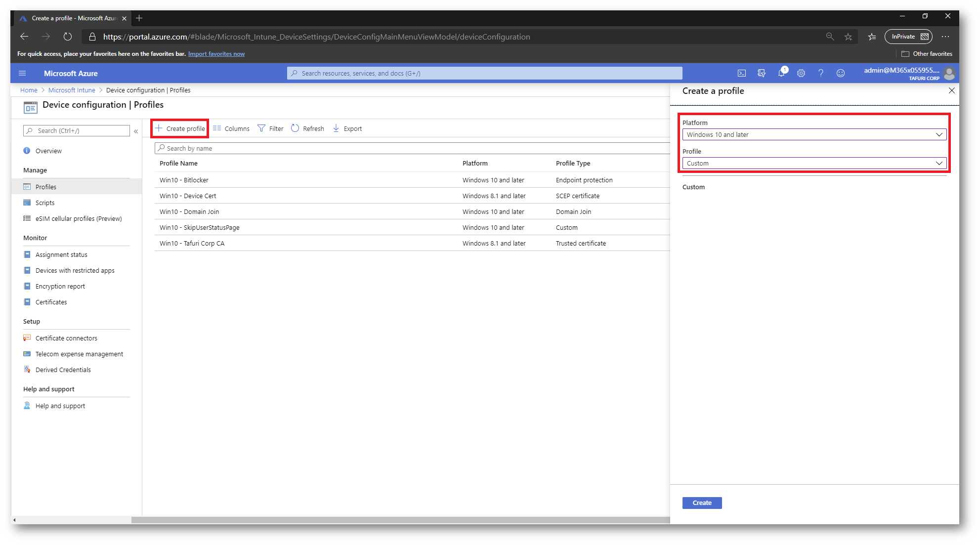The width and height of the screenshot is (980, 545).
Task: Click the blue Create button
Action: [x=702, y=503]
